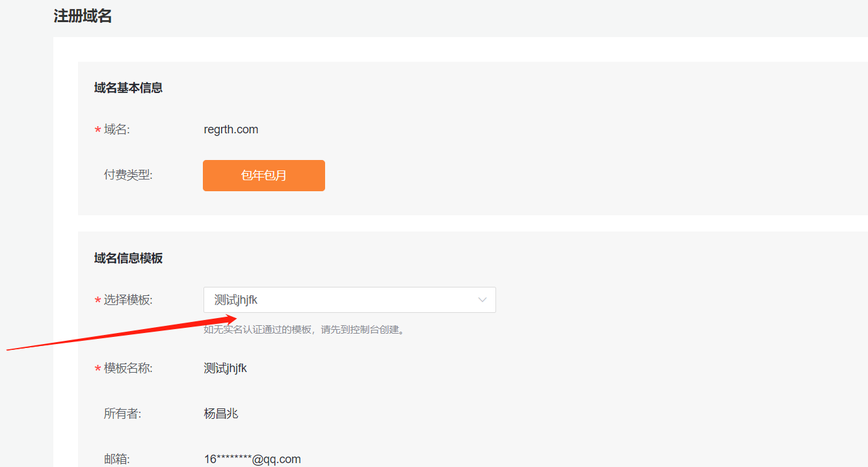Click the dropdown chevron beside 测试jhjfk
Image resolution: width=868 pixels, height=467 pixels.
482,299
